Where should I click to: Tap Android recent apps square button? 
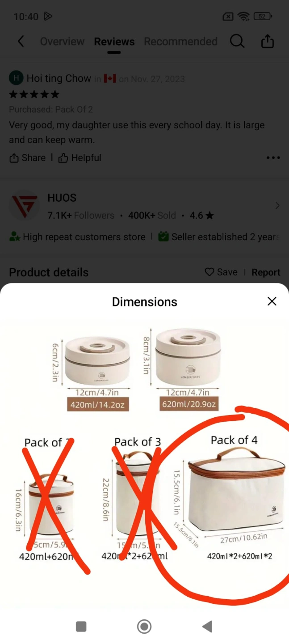point(81,627)
